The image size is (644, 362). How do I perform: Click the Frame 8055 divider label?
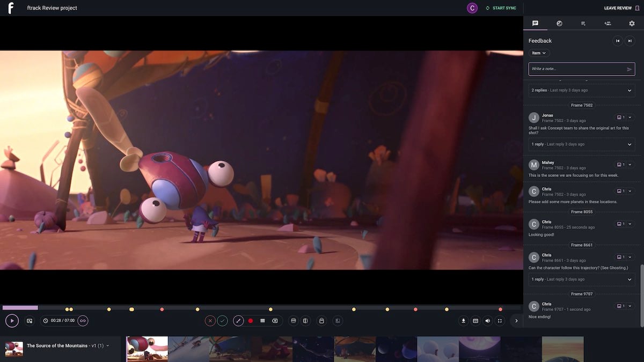pyautogui.click(x=582, y=212)
